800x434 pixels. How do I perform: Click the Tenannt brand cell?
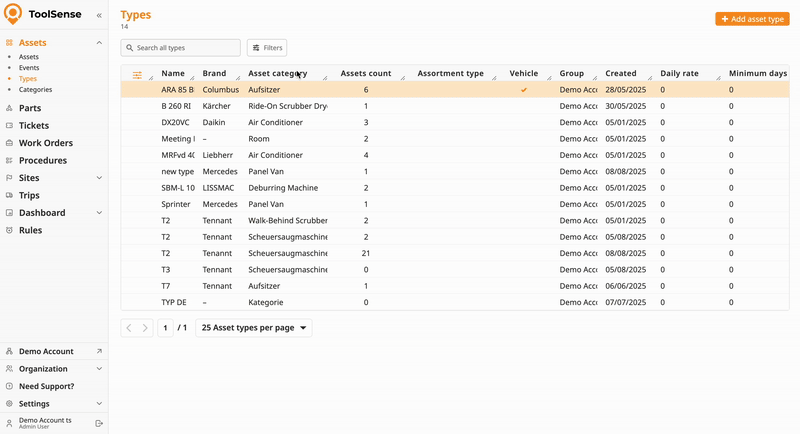(217, 253)
